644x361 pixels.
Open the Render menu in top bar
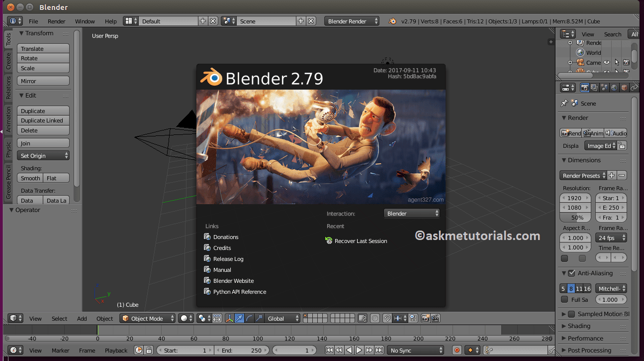click(x=57, y=21)
